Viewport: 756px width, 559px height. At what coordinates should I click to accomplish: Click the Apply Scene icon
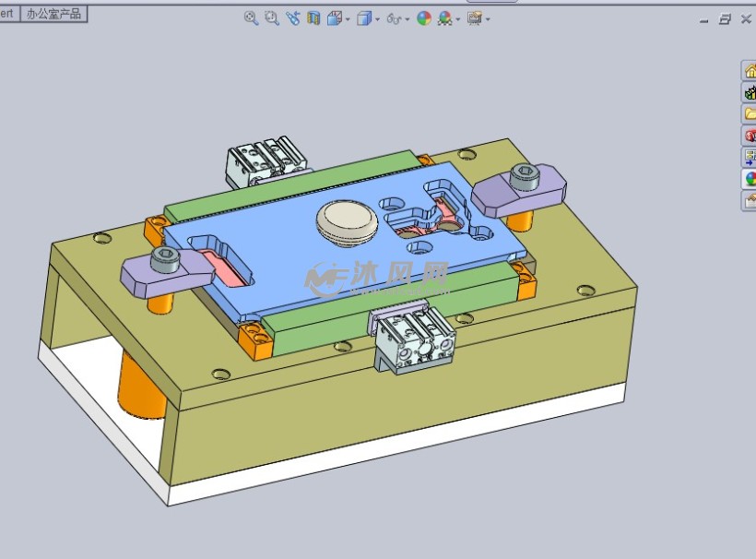(445, 18)
